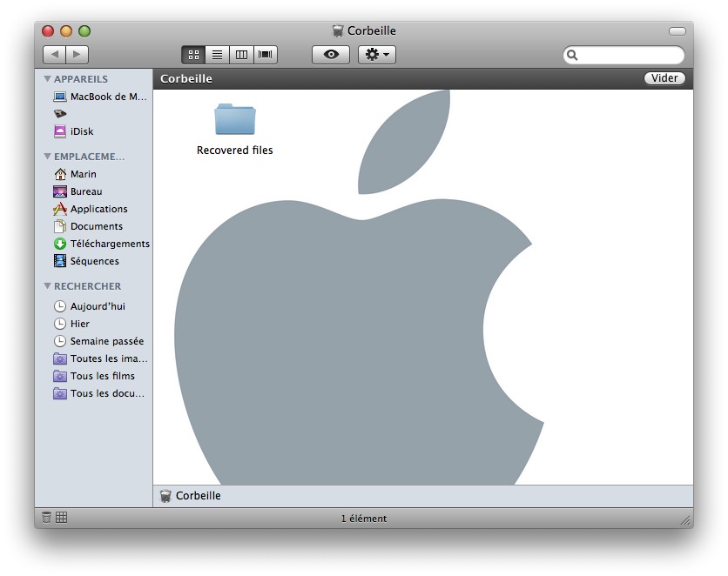This screenshot has height=576, width=728.
Task: Collapse the EMPLACEMENTS section
Action: (47, 157)
